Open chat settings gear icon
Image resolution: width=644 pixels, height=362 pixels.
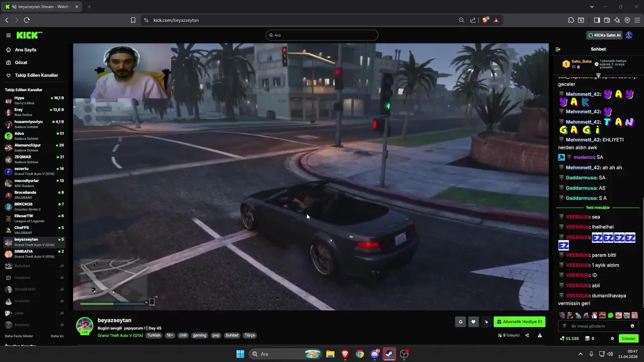612,338
